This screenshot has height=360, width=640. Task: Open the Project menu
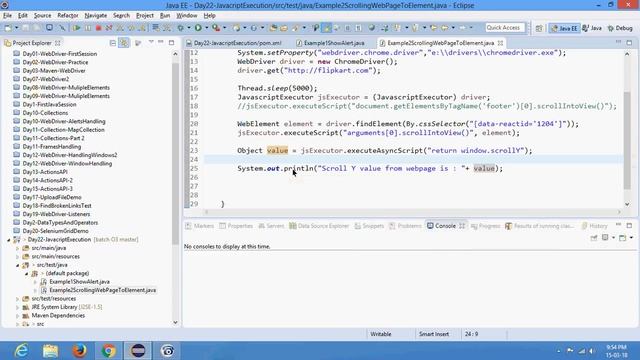click(145, 16)
